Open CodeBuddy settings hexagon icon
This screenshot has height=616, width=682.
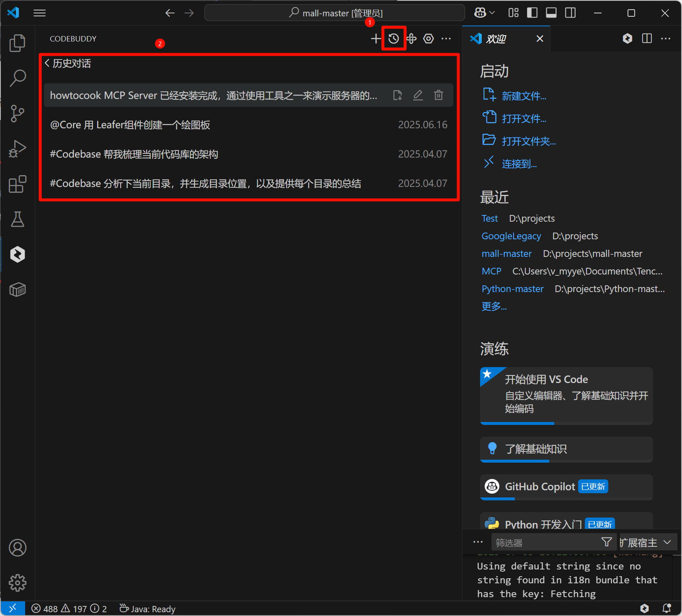pyautogui.click(x=428, y=39)
